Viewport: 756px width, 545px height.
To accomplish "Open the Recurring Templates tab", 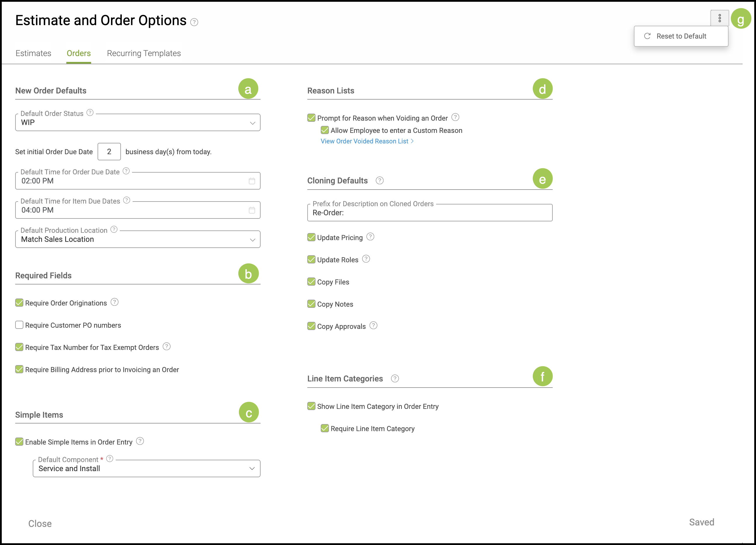I will tap(144, 53).
